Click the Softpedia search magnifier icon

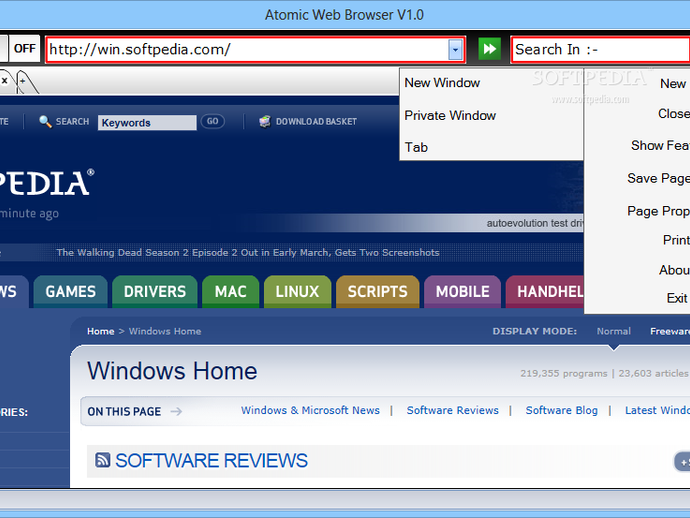tap(45, 121)
